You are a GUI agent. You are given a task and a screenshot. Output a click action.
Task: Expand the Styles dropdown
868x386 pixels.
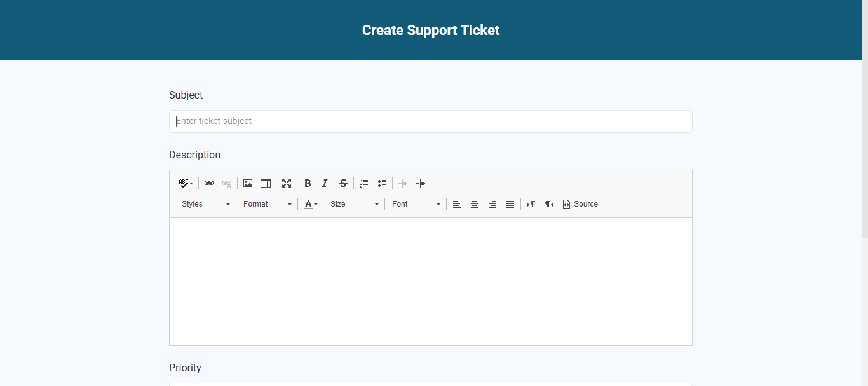205,204
